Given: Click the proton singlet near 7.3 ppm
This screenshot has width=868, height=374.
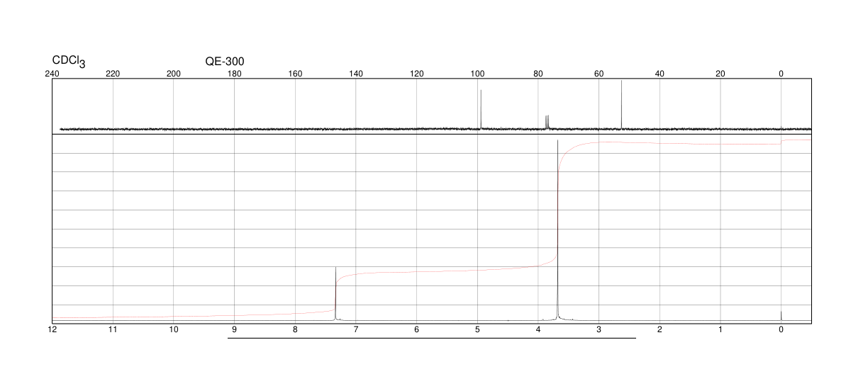Looking at the screenshot, I should pos(335,294).
